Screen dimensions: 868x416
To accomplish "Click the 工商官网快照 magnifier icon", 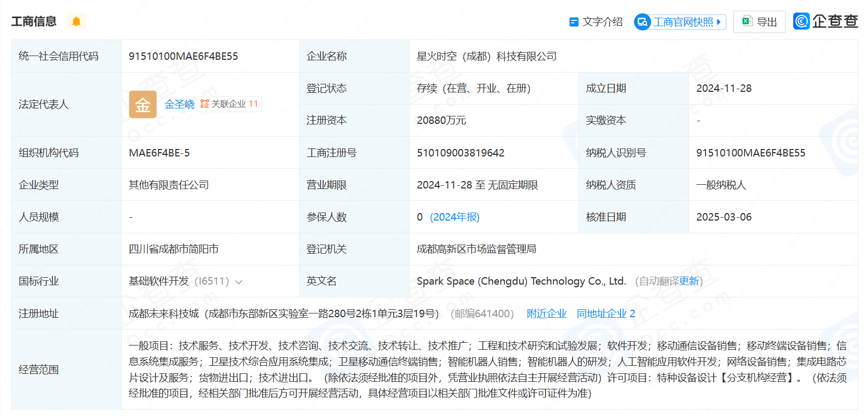I will [x=643, y=22].
